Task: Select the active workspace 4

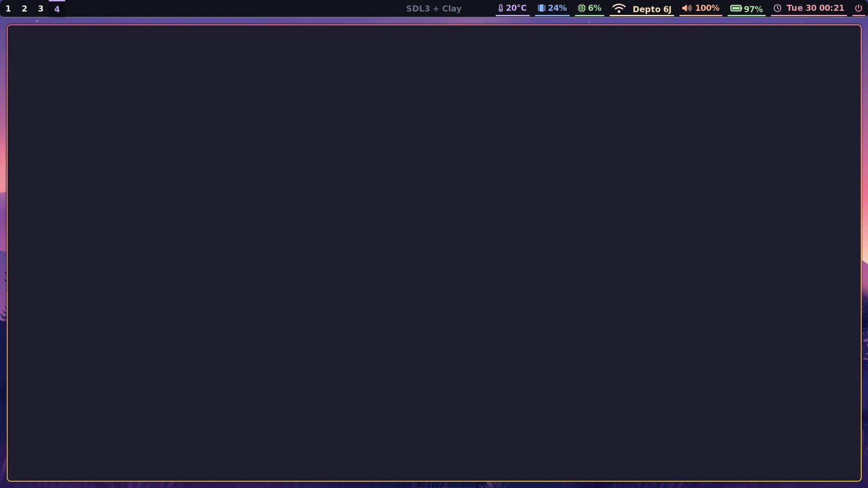Action: (57, 8)
